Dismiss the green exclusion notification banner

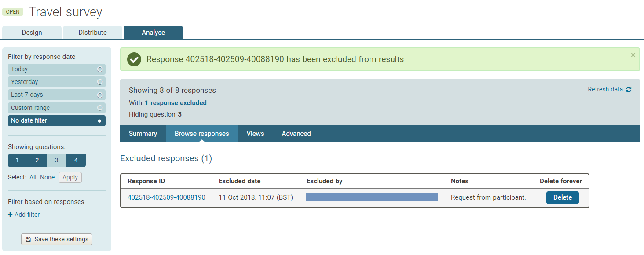point(633,55)
